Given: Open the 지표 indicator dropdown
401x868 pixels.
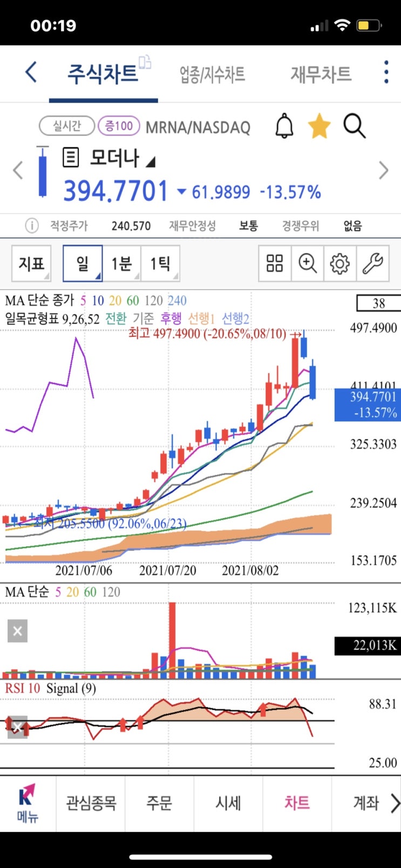Looking at the screenshot, I should (x=31, y=263).
